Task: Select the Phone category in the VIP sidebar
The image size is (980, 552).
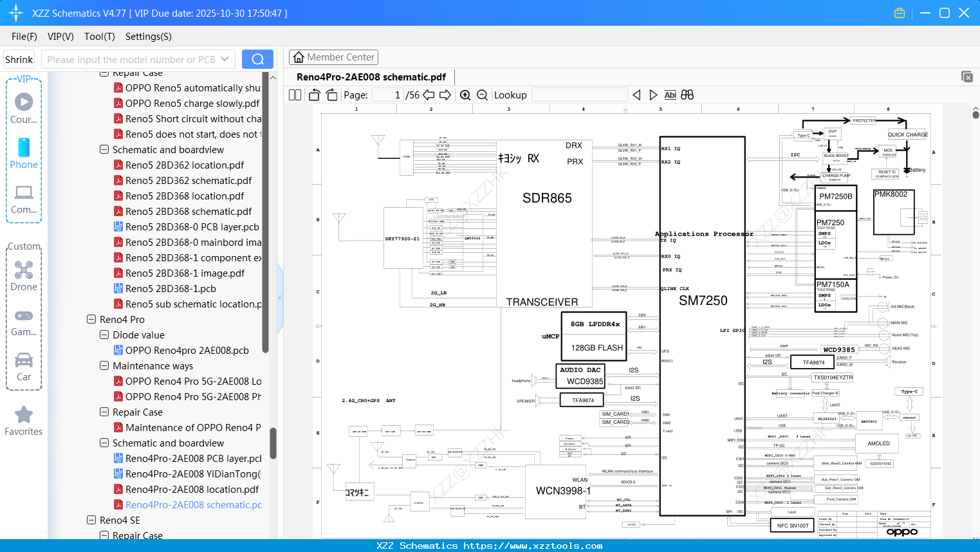Action: click(x=23, y=154)
